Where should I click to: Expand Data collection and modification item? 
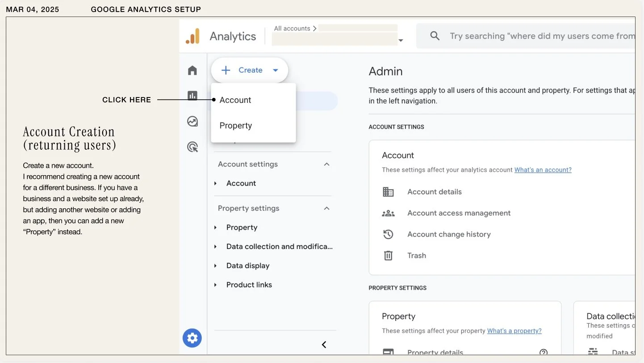[x=216, y=247]
